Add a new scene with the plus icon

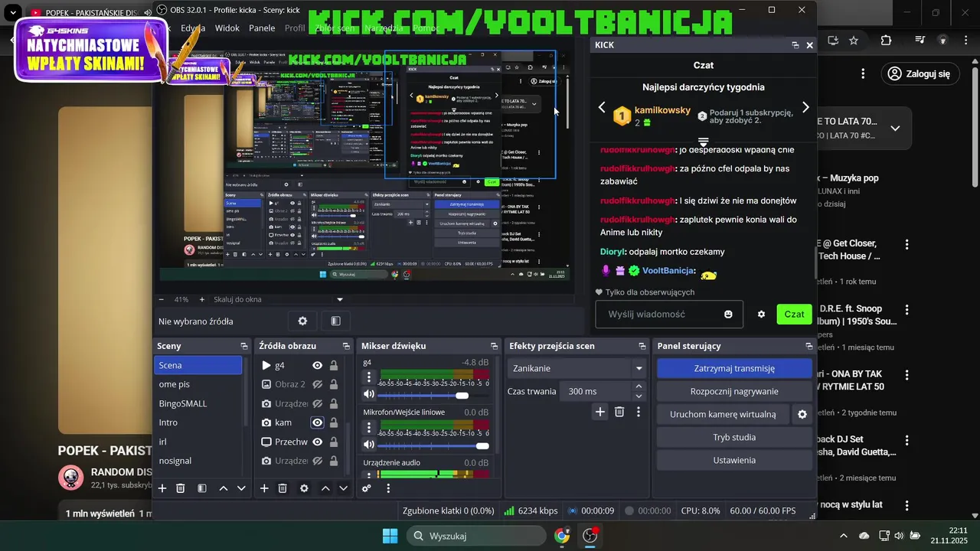tap(162, 488)
